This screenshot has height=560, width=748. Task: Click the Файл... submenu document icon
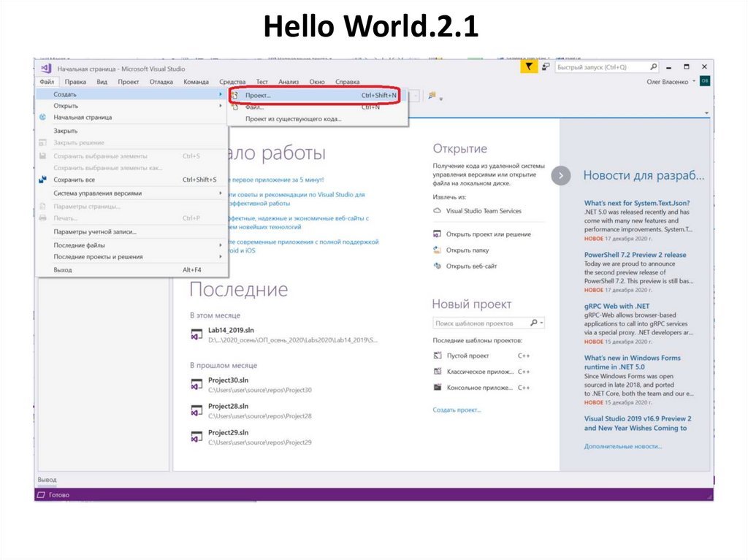(235, 107)
